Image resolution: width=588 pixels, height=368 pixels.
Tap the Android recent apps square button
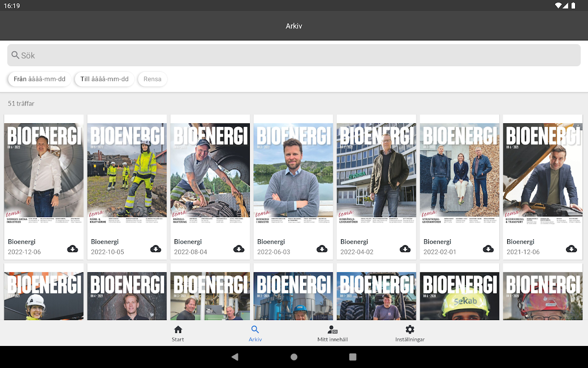coord(353,357)
